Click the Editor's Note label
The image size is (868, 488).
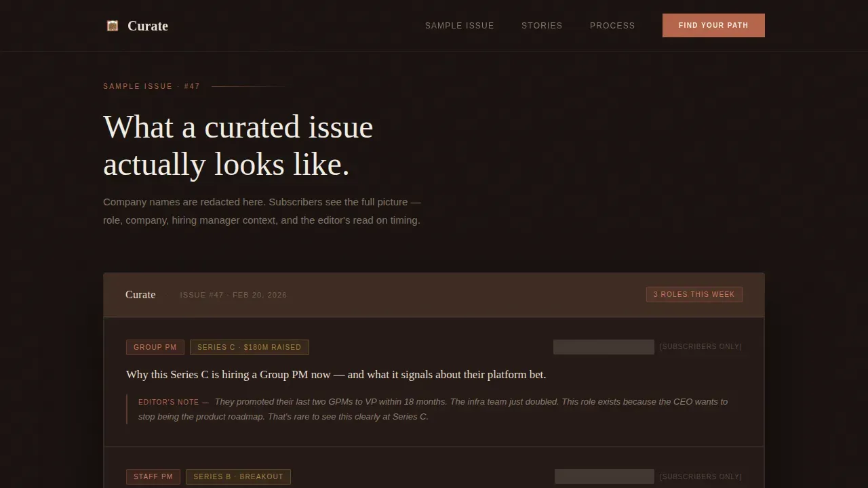(169, 402)
